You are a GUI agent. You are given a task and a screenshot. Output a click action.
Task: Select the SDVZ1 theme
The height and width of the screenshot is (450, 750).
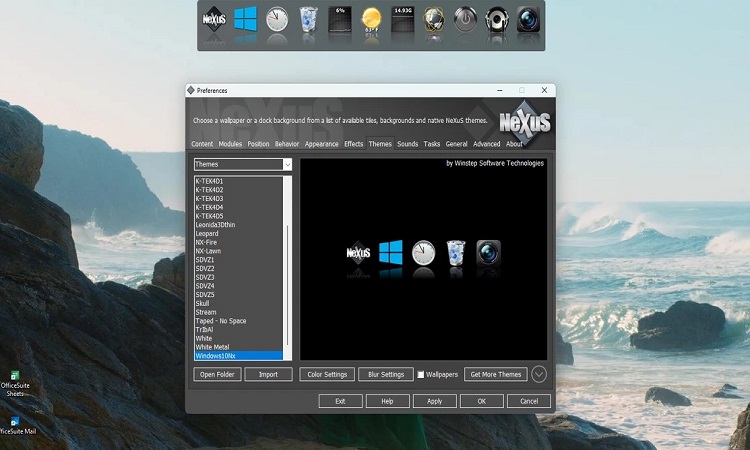tap(239, 260)
